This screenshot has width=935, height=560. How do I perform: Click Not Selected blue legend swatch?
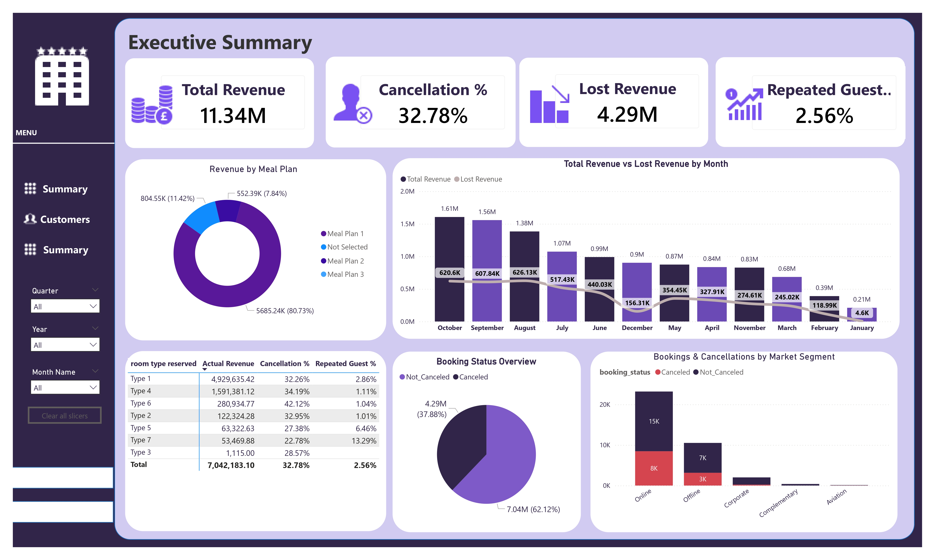pos(324,247)
